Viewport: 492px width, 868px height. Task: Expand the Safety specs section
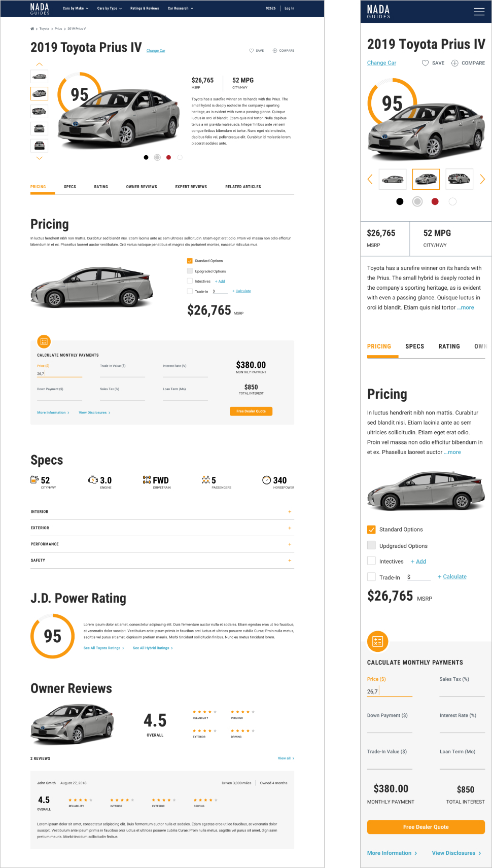click(162, 561)
